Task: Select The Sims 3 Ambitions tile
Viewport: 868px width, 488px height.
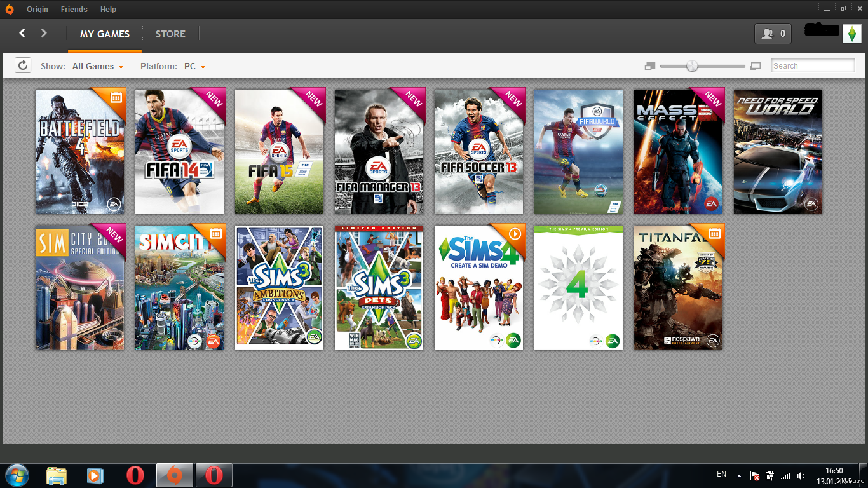Action: point(279,287)
